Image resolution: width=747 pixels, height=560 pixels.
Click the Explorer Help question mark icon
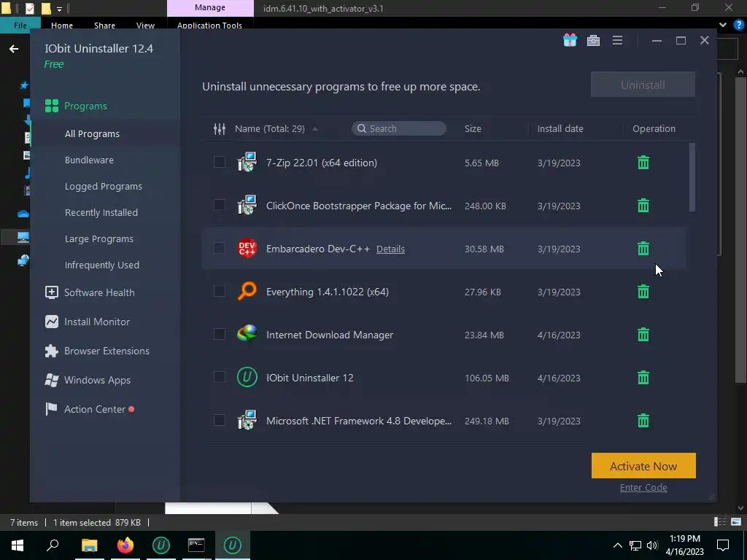[738, 25]
